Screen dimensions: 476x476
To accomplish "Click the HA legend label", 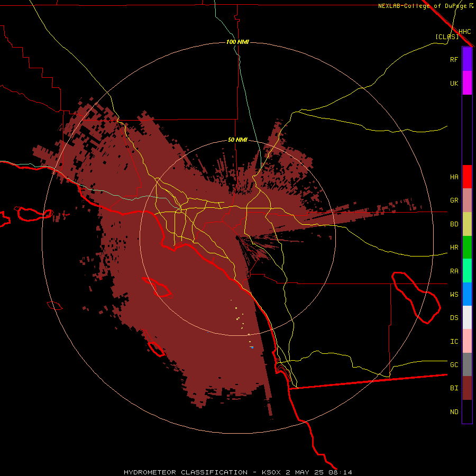I will pos(454,177).
